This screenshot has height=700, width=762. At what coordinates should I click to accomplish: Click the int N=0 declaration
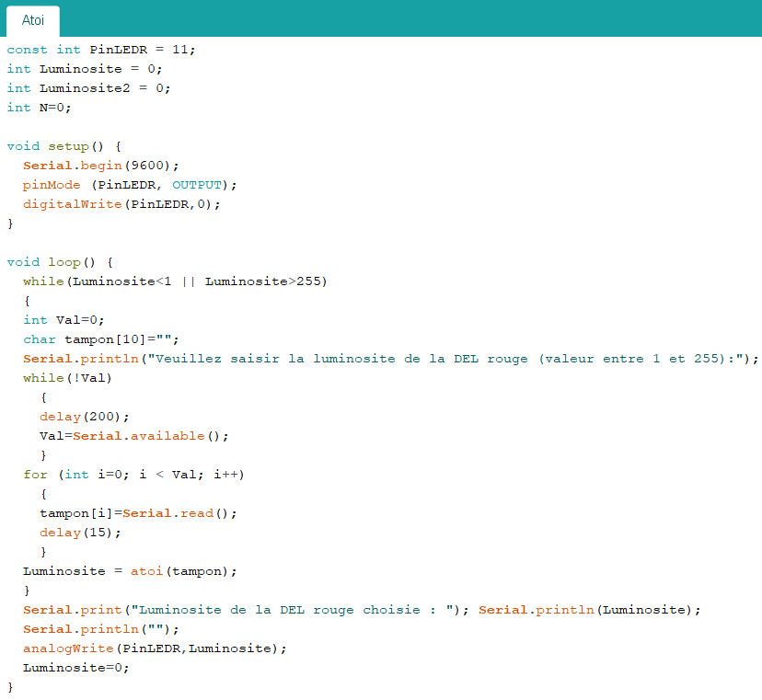coord(39,108)
